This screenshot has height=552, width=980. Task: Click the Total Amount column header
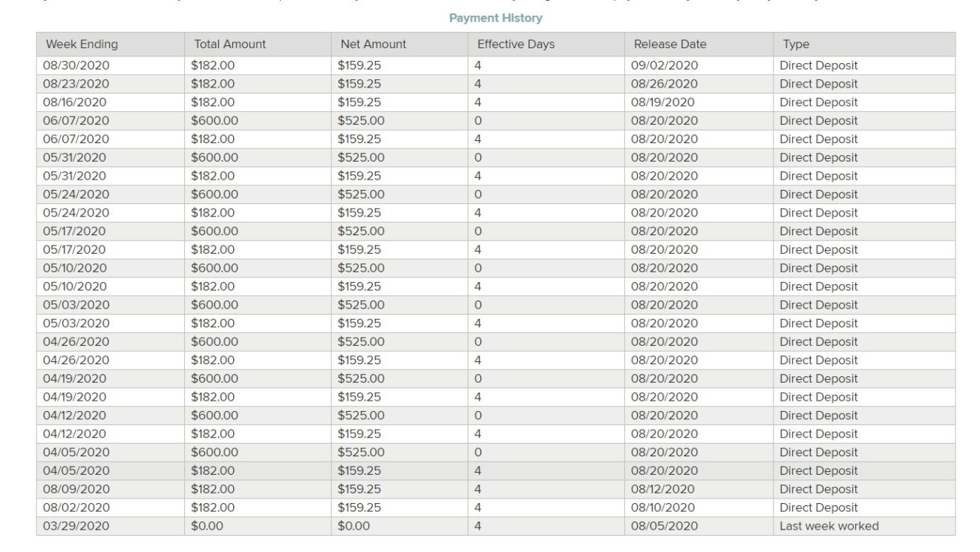click(x=229, y=45)
